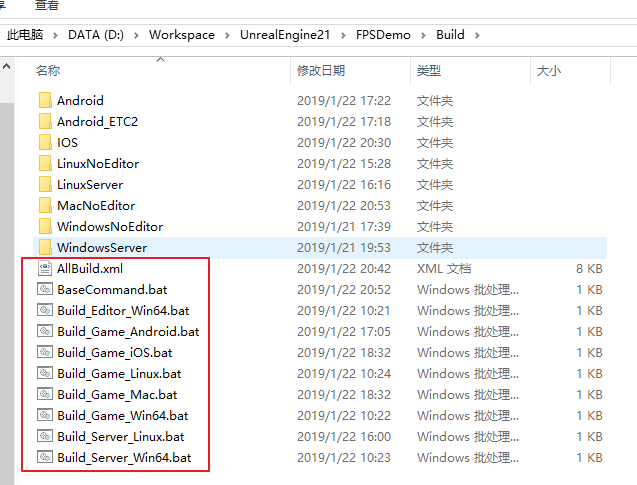Select the folder name LinuxNoEditor
The width and height of the screenshot is (637, 485).
(x=98, y=164)
